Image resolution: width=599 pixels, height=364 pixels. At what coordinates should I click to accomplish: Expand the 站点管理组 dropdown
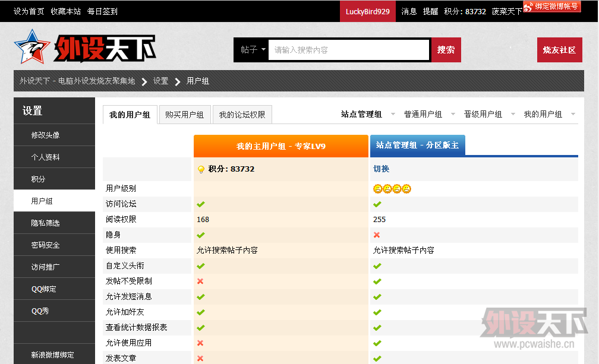tap(393, 114)
